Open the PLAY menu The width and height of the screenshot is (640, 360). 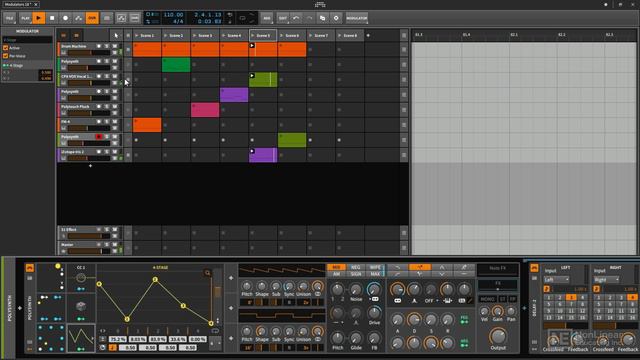click(x=25, y=18)
